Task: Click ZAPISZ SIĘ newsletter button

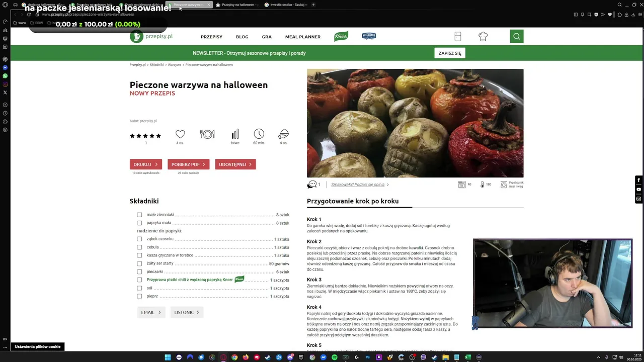Action: pos(450,53)
